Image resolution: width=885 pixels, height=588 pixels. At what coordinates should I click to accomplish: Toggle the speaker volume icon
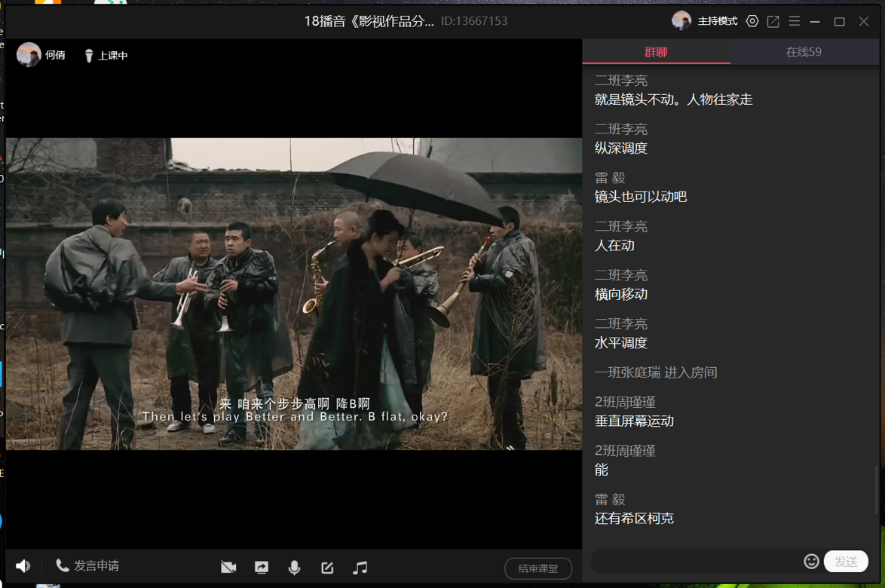coord(23,566)
